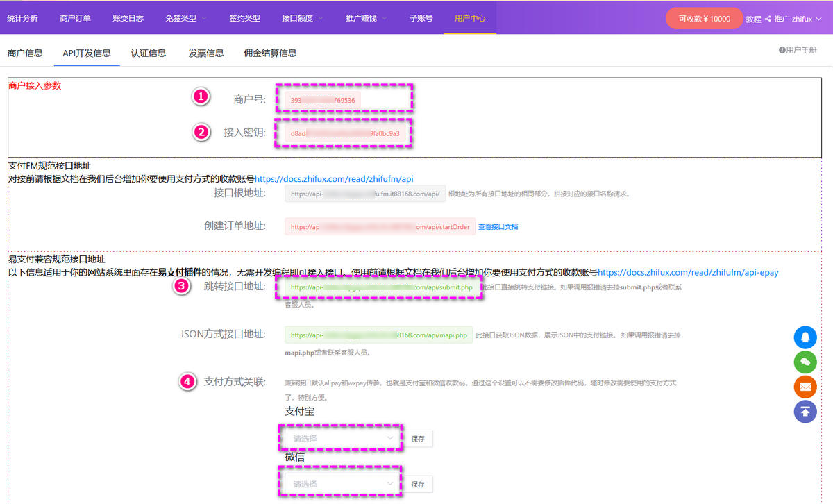Switch to the 商户信息 tab
The height and width of the screenshot is (504, 833).
(25, 53)
